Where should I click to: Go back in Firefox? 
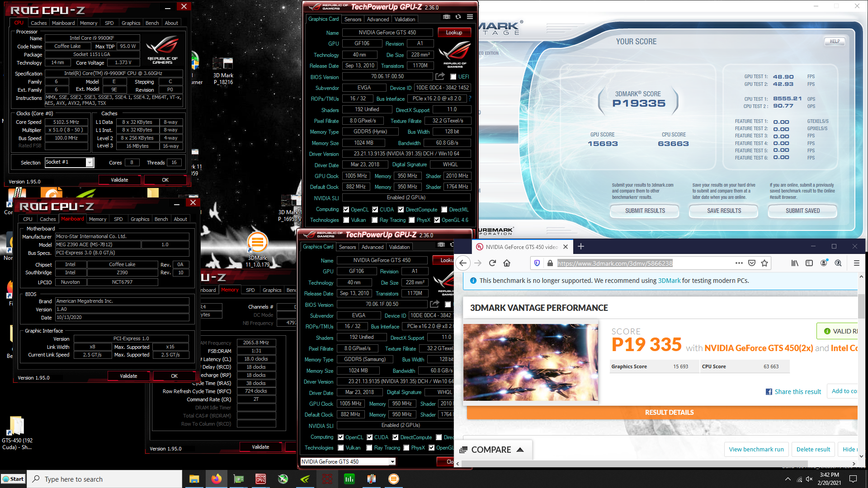(x=463, y=263)
